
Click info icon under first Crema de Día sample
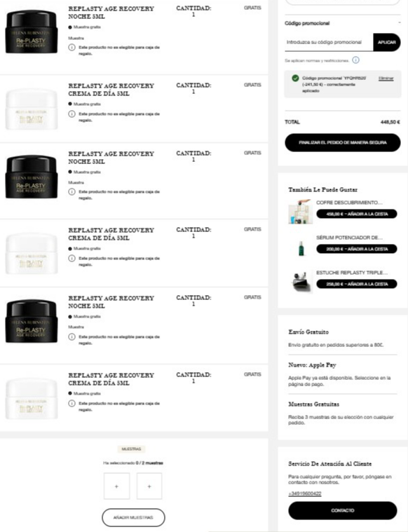click(x=72, y=114)
